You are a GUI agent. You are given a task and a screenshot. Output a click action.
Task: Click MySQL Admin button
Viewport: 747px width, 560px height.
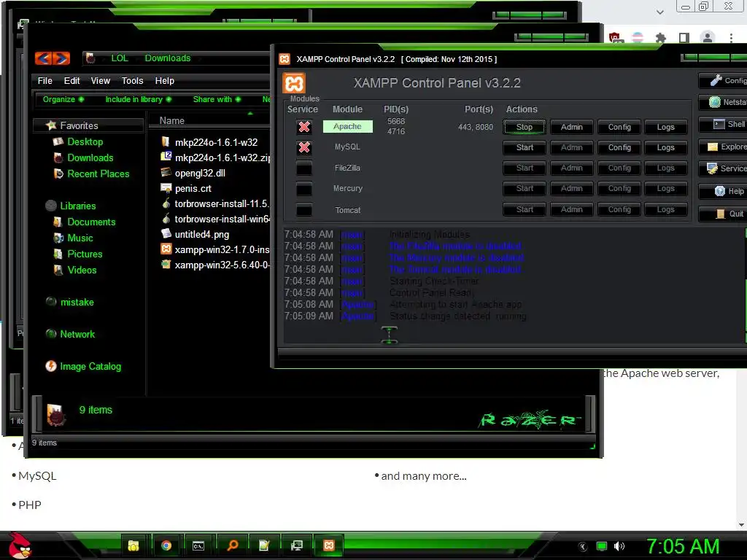pos(572,147)
